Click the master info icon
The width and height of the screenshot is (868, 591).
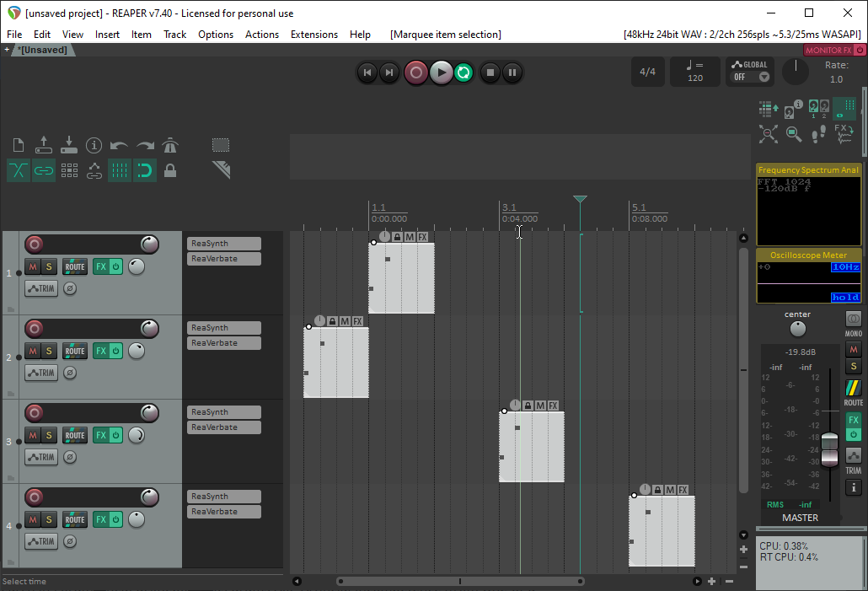click(853, 487)
